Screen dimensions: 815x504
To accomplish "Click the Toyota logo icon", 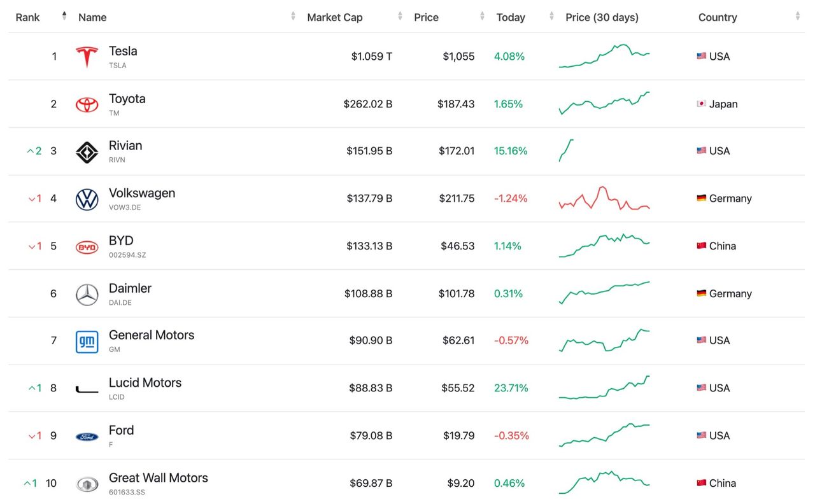I will click(x=87, y=104).
